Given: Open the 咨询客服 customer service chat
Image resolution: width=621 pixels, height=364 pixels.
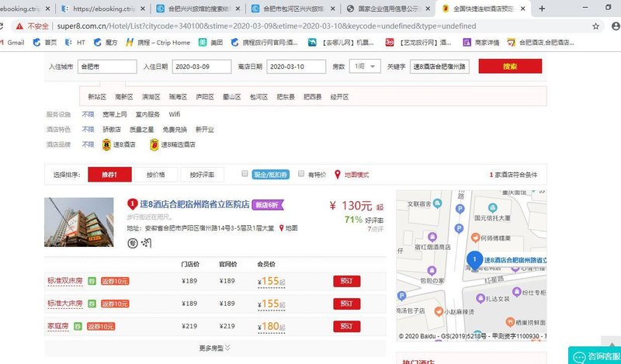Looking at the screenshot, I should (x=595, y=356).
